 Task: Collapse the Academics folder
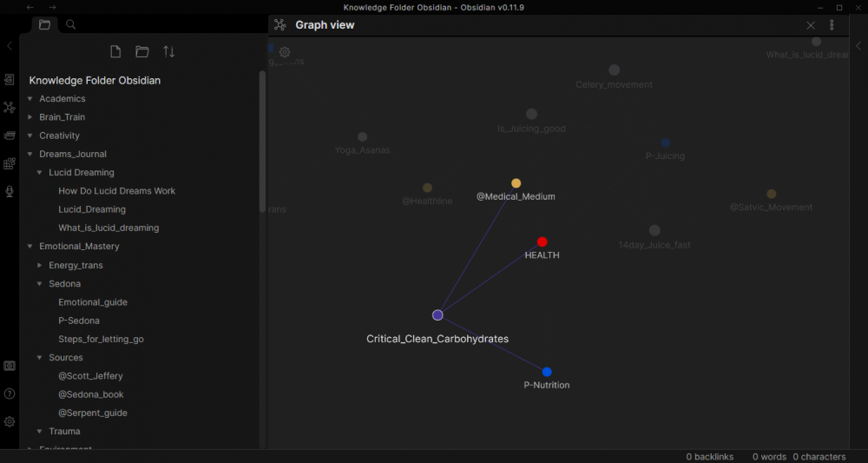click(30, 99)
